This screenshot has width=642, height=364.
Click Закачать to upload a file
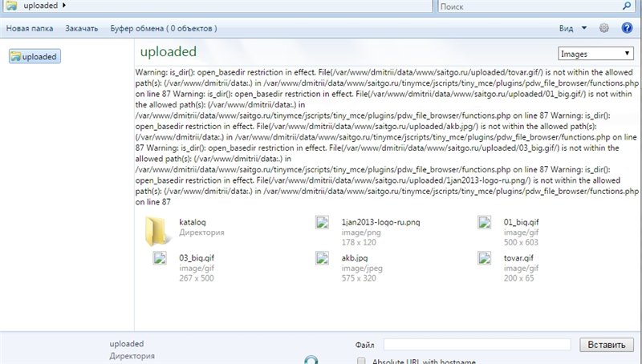[x=82, y=29]
